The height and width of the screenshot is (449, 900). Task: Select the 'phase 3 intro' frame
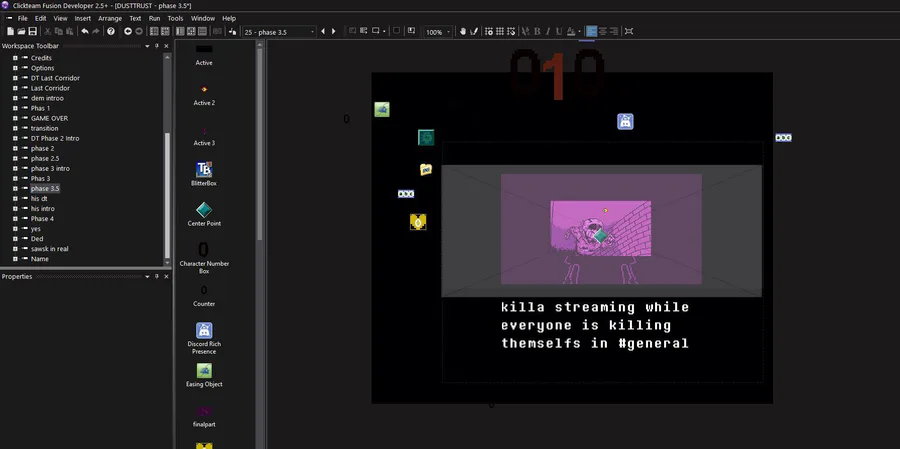pos(51,168)
